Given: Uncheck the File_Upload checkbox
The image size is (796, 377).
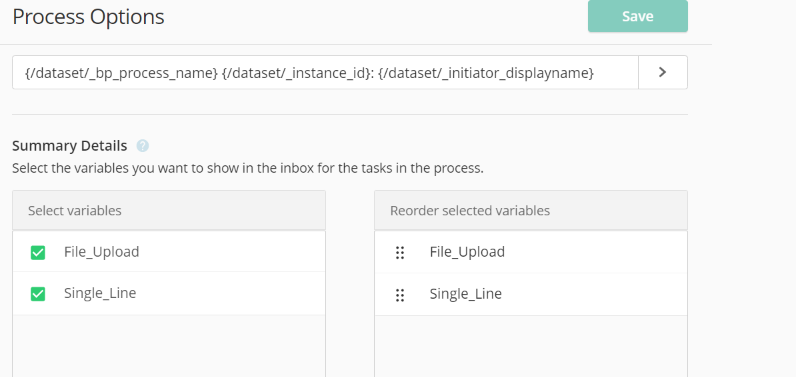Looking at the screenshot, I should pos(38,252).
